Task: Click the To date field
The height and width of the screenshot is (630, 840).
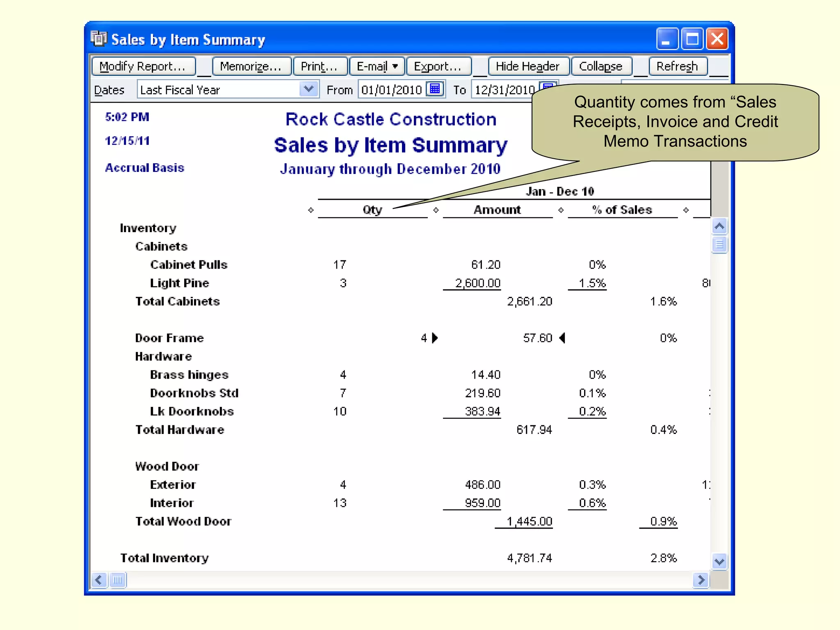Action: (504, 89)
